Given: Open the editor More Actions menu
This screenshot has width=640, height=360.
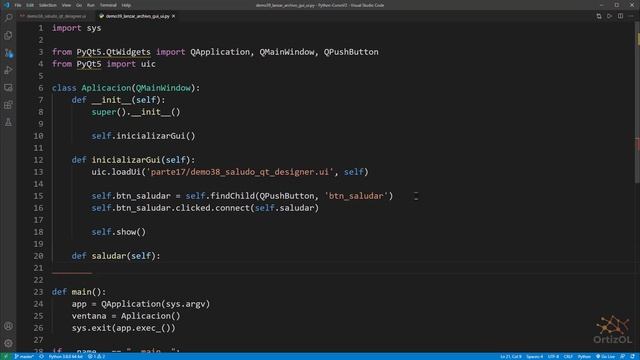Looking at the screenshot, I should point(631,16).
